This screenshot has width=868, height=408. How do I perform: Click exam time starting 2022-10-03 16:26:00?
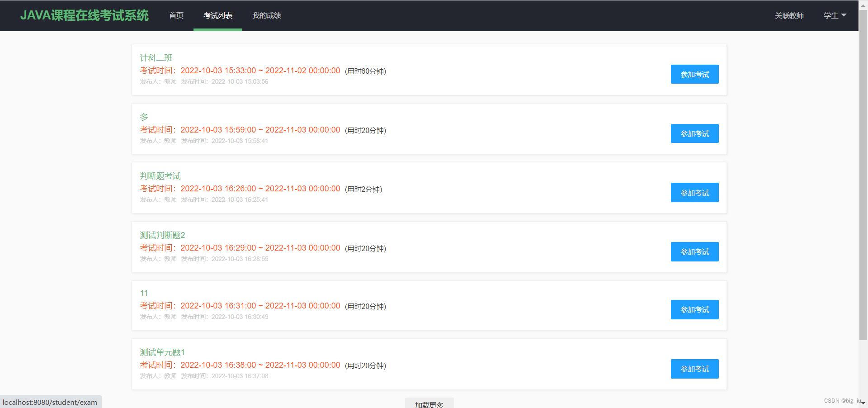click(260, 189)
